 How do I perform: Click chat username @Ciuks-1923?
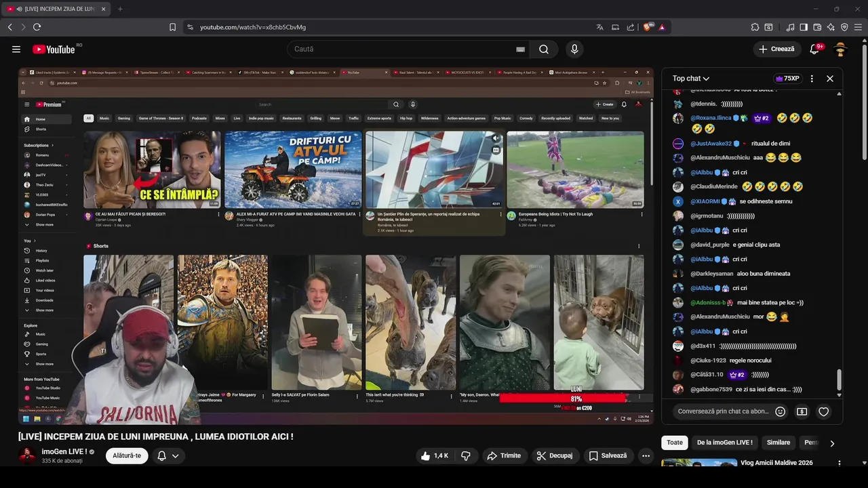click(x=708, y=361)
